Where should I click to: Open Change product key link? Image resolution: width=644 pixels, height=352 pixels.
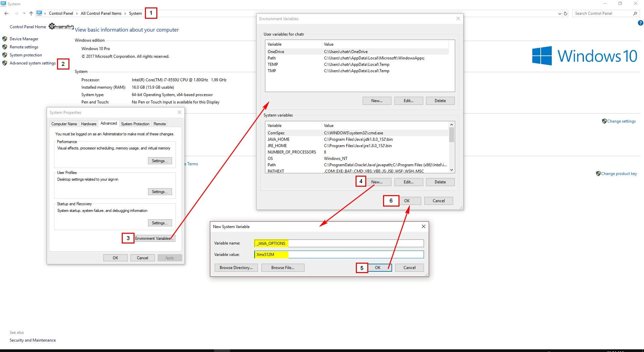[x=619, y=174]
